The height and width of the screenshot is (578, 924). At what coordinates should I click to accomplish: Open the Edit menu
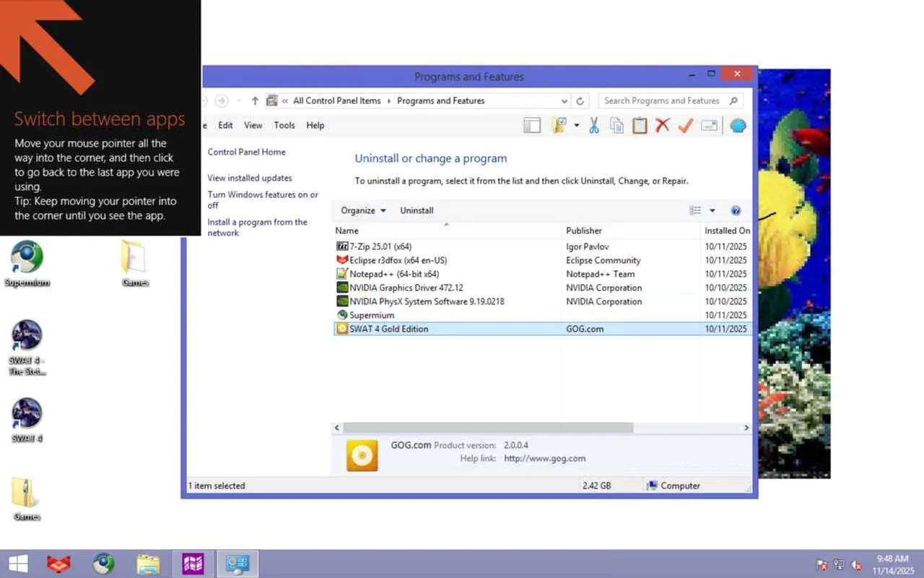(x=226, y=126)
